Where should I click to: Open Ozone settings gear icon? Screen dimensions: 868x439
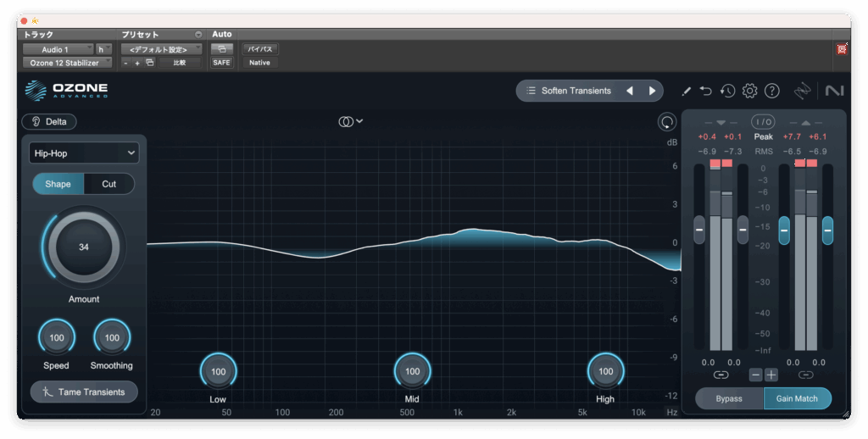tap(749, 91)
